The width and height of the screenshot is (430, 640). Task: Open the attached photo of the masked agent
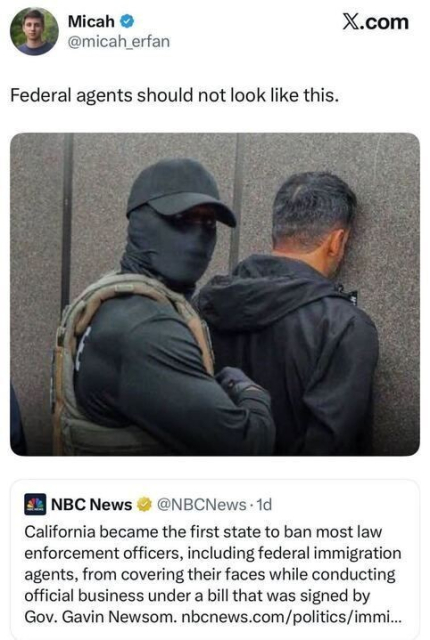point(215,294)
